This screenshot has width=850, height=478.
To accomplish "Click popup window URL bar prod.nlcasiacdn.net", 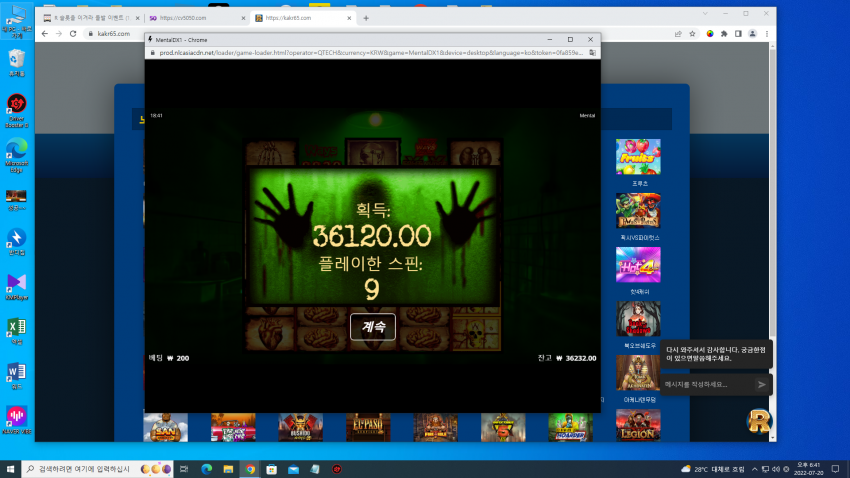I will coord(369,53).
